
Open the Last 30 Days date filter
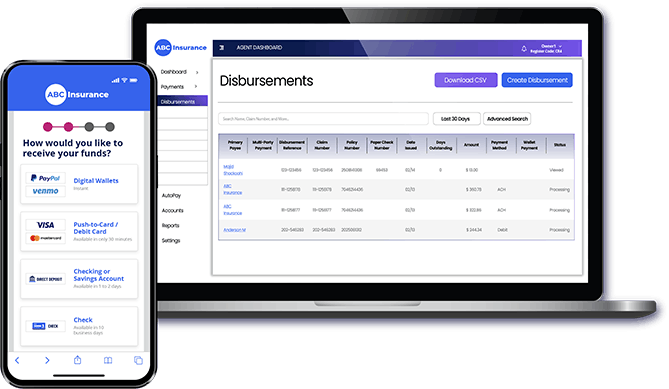457,119
